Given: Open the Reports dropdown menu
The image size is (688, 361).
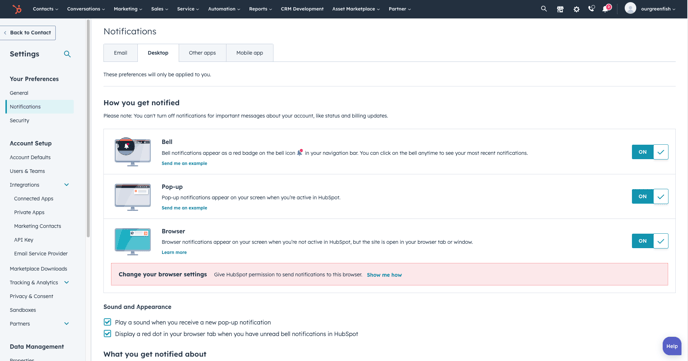Looking at the screenshot, I should 260,9.
